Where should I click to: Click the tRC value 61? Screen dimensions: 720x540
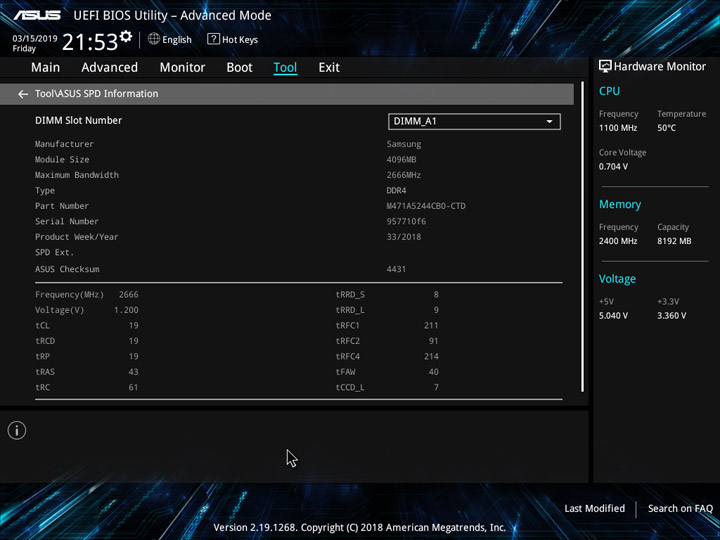133,388
